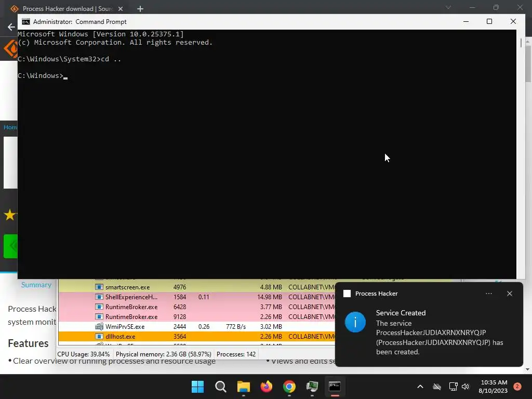Open the Summary tab on the webpage
Screen dimensions: 532x399
pyautogui.click(x=36, y=285)
